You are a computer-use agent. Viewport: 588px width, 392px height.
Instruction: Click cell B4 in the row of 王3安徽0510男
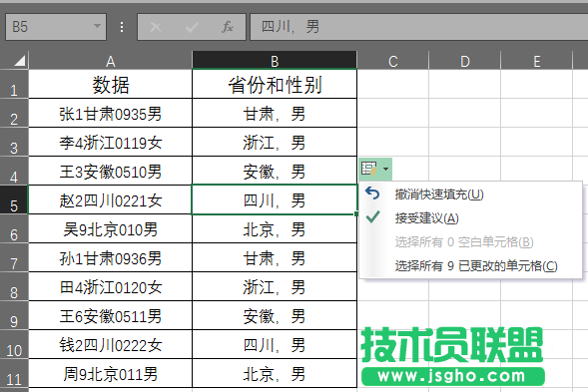[x=275, y=172]
